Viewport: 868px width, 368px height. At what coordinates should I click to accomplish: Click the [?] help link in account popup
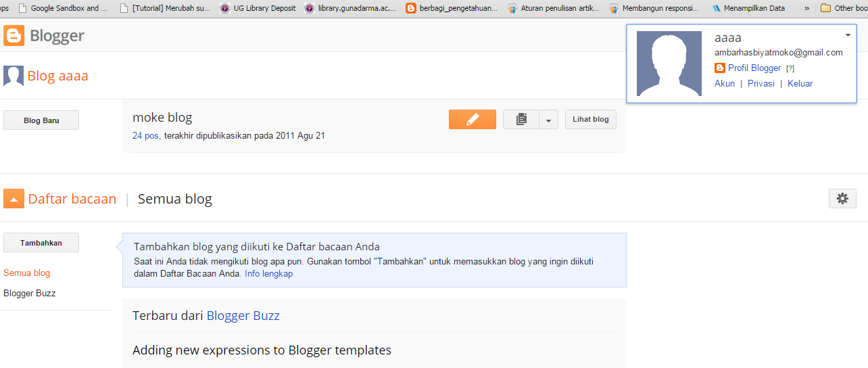790,69
